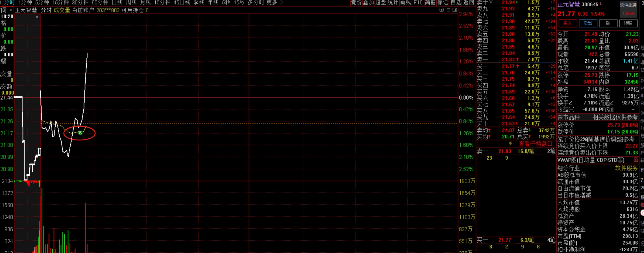Click the 撤 cancel order button
644x253 pixels.
click(x=608, y=23)
